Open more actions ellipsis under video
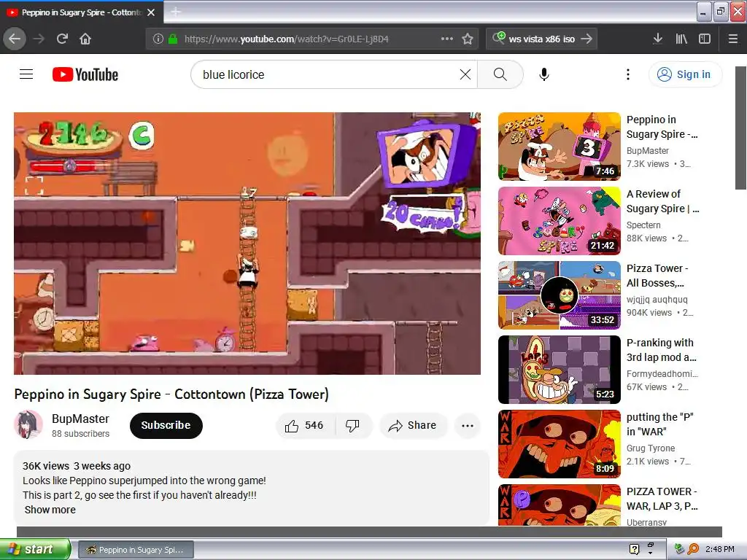Viewport: 747px width, 560px height. click(x=468, y=426)
